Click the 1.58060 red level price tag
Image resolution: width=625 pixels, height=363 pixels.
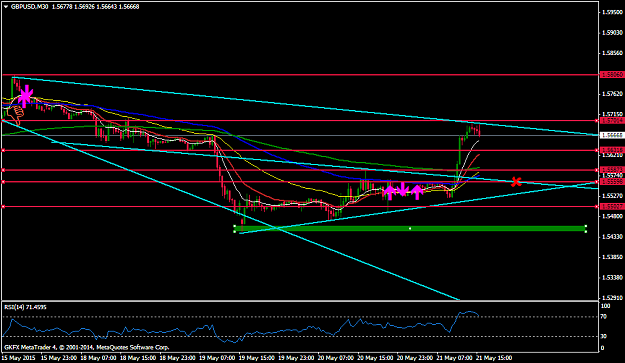tap(612, 75)
